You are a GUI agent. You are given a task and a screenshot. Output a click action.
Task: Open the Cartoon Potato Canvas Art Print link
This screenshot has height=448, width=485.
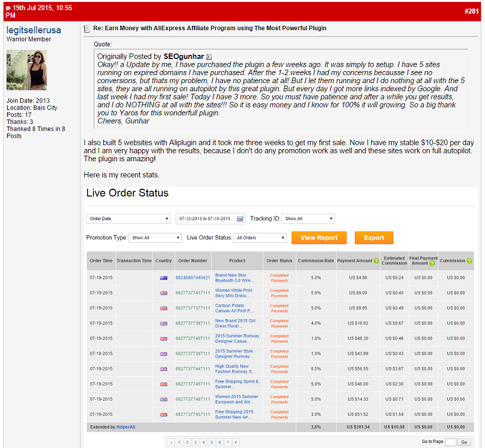point(234,308)
